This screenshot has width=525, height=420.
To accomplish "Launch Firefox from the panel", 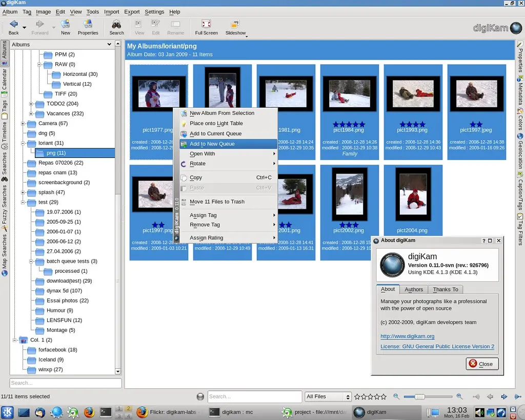I will pos(89,412).
